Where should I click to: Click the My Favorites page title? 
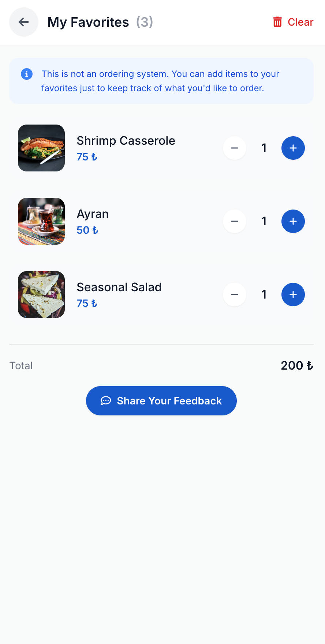(88, 22)
